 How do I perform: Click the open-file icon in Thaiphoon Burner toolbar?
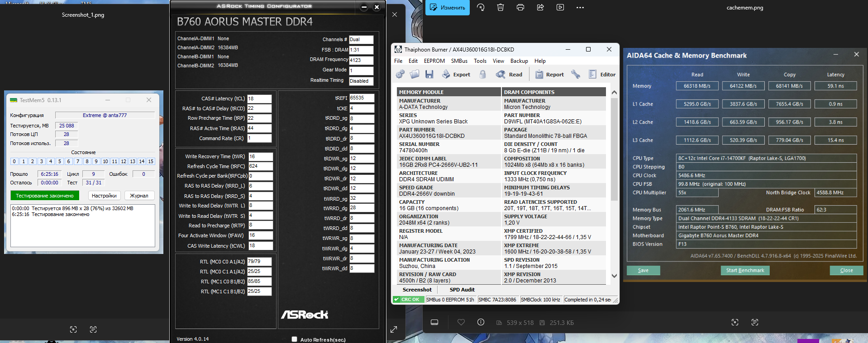(x=415, y=74)
